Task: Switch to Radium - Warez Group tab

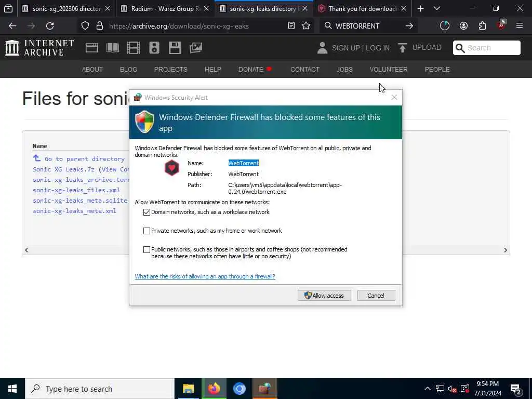Action: [x=165, y=8]
